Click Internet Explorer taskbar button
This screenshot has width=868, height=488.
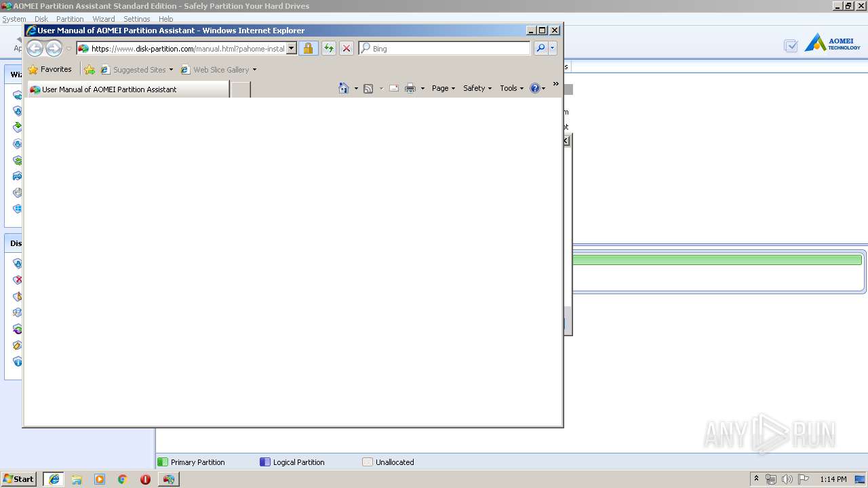click(54, 479)
